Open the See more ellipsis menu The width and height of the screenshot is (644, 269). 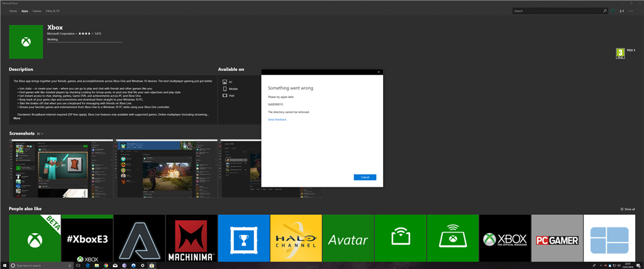tap(631, 11)
